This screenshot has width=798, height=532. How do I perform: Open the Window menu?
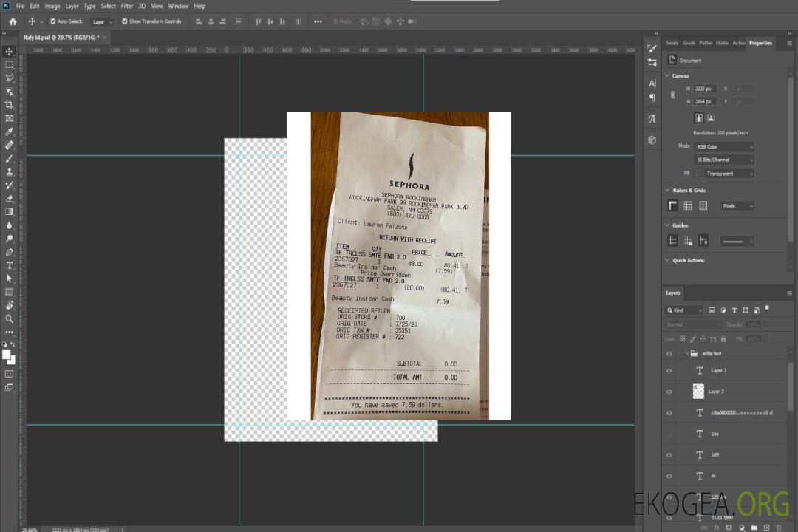(x=178, y=6)
